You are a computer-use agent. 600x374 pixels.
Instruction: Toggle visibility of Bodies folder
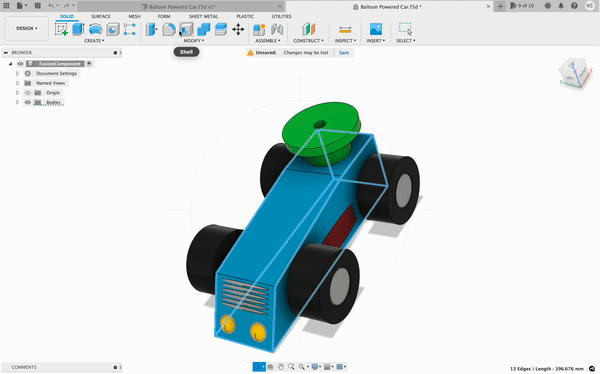coord(28,102)
